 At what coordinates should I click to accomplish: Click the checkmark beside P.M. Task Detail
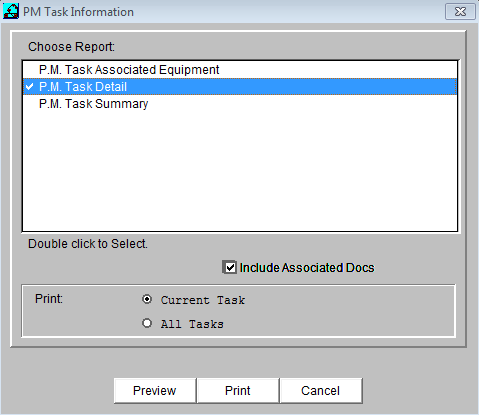pyautogui.click(x=30, y=87)
